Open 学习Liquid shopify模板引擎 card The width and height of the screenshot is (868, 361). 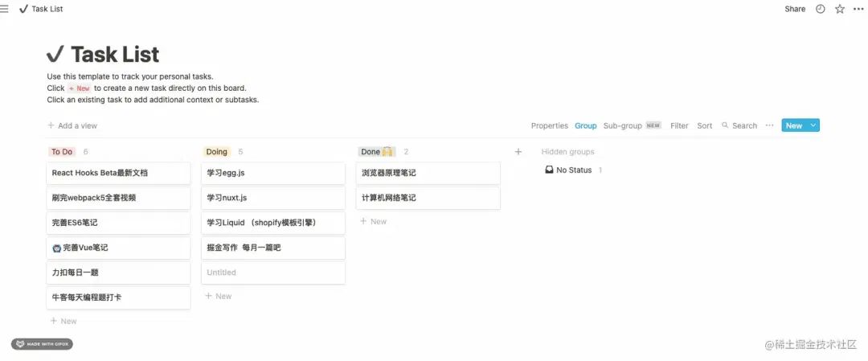[x=273, y=224]
